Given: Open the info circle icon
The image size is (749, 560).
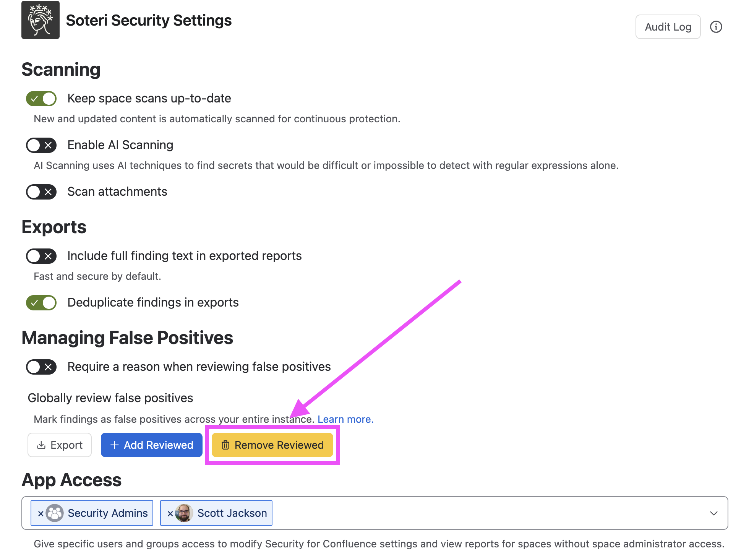Looking at the screenshot, I should (716, 27).
